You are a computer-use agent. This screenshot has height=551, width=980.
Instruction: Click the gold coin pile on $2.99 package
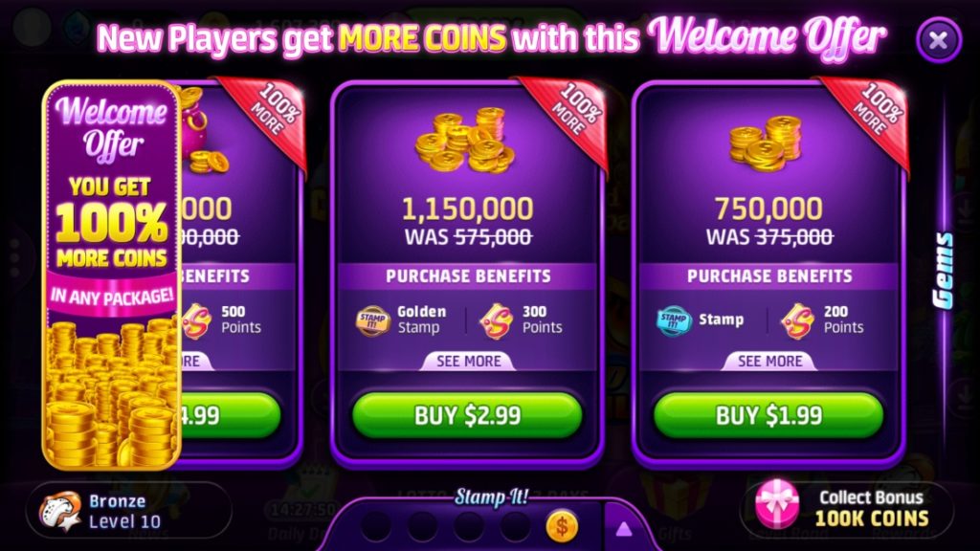[x=466, y=141]
